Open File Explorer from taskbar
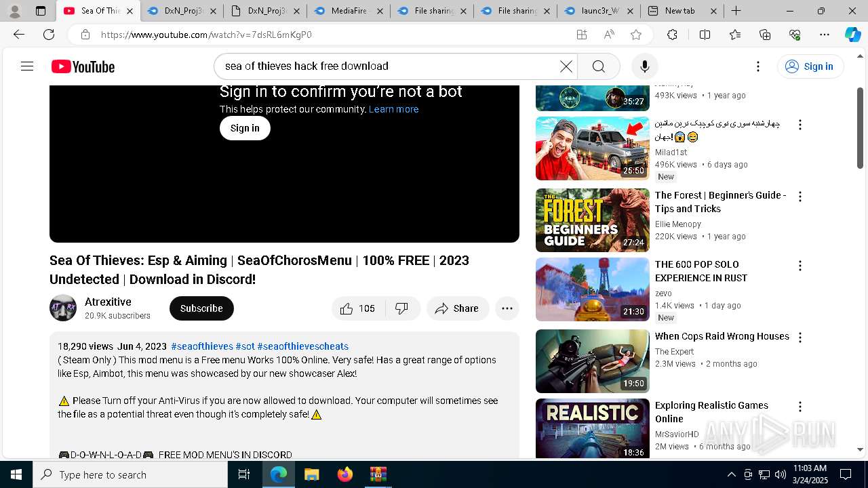The height and width of the screenshot is (488, 868). pos(311,474)
